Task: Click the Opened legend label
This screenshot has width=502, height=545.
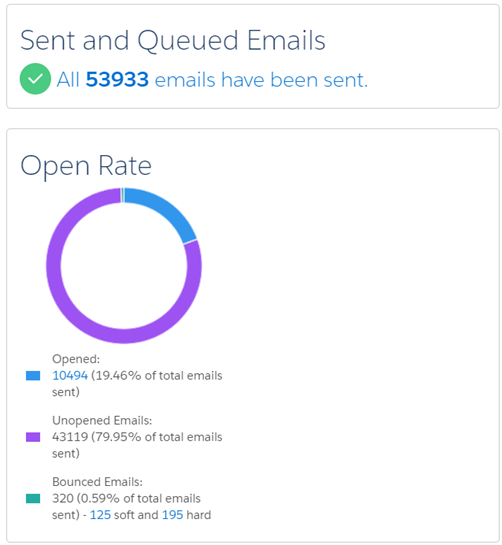Action: 76,359
